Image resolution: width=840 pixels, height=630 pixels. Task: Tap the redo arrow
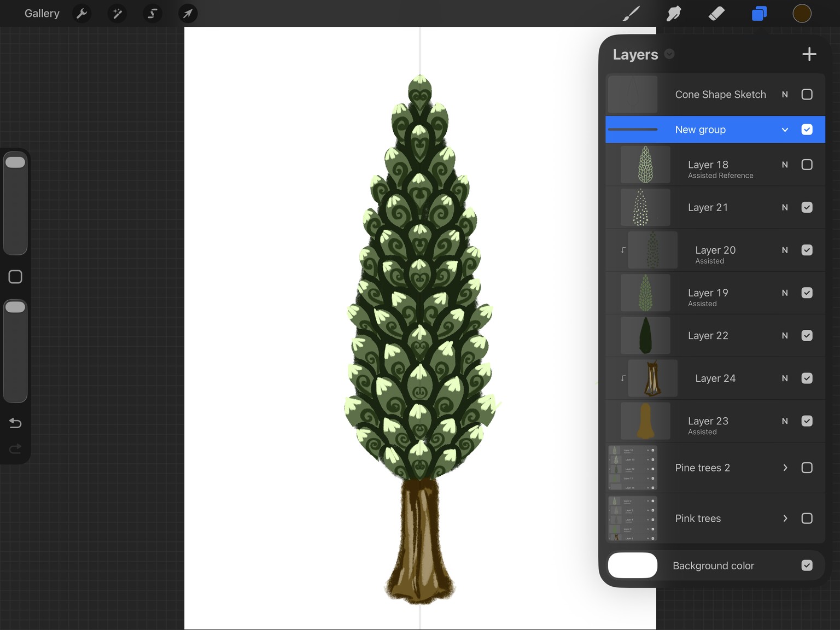click(15, 448)
